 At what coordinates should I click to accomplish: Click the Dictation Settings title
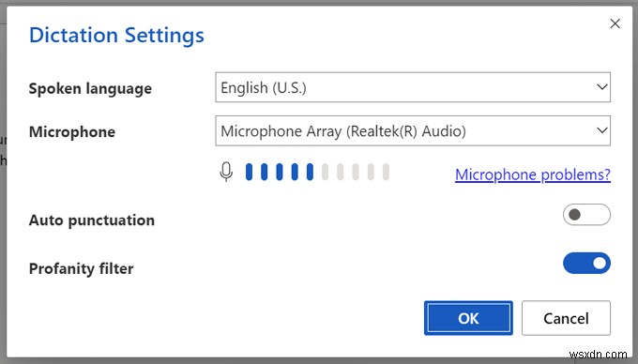point(116,35)
